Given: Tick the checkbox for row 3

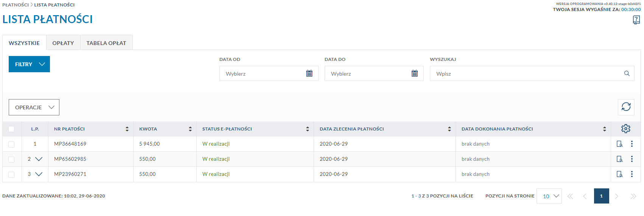Looking at the screenshot, I should pos(11,174).
